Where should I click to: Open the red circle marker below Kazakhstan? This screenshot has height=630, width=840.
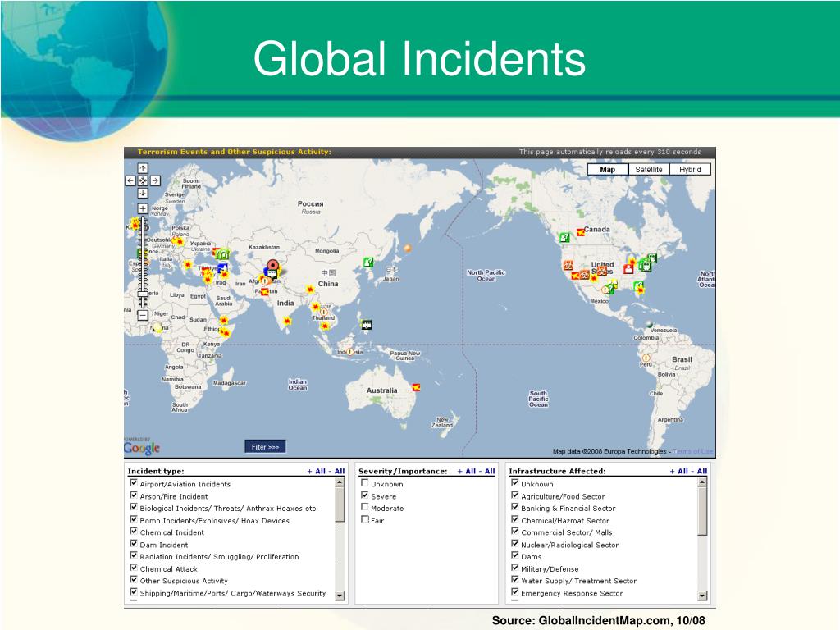coord(273,265)
